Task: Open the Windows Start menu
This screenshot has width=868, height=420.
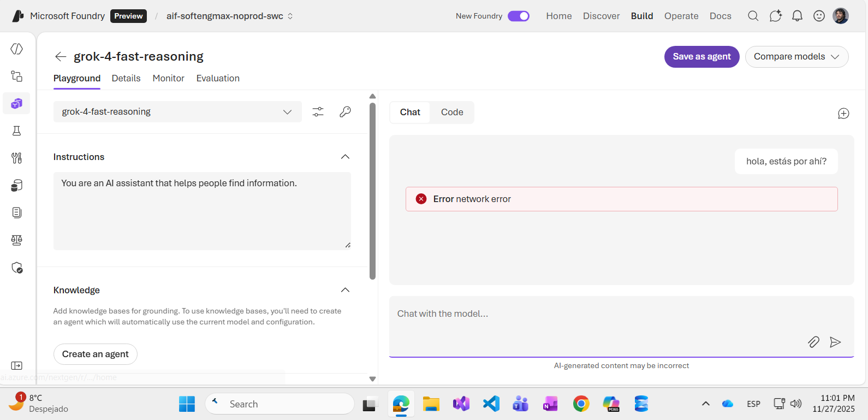Action: coord(187,404)
